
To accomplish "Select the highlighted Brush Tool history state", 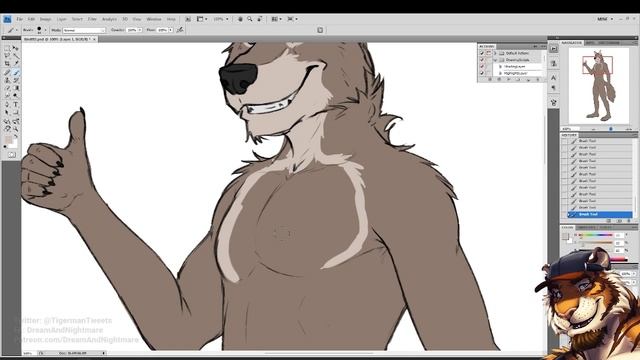I will click(x=600, y=214).
